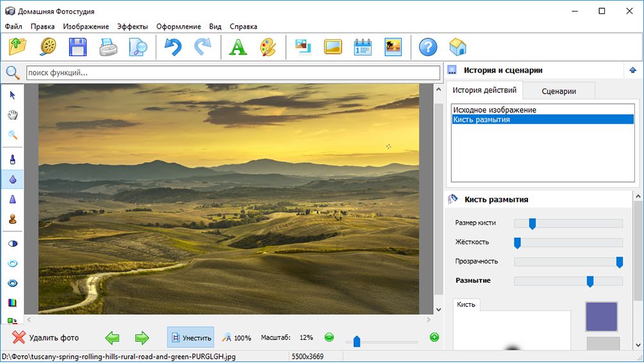Click the open photo folder icon
This screenshot has width=644, height=364.
[18, 47]
